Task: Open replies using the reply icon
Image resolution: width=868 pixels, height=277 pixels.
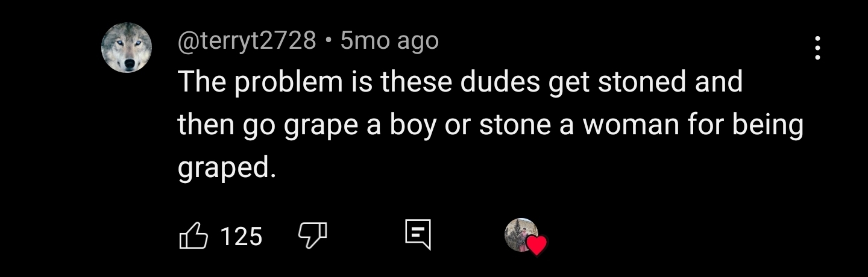Action: click(x=418, y=235)
